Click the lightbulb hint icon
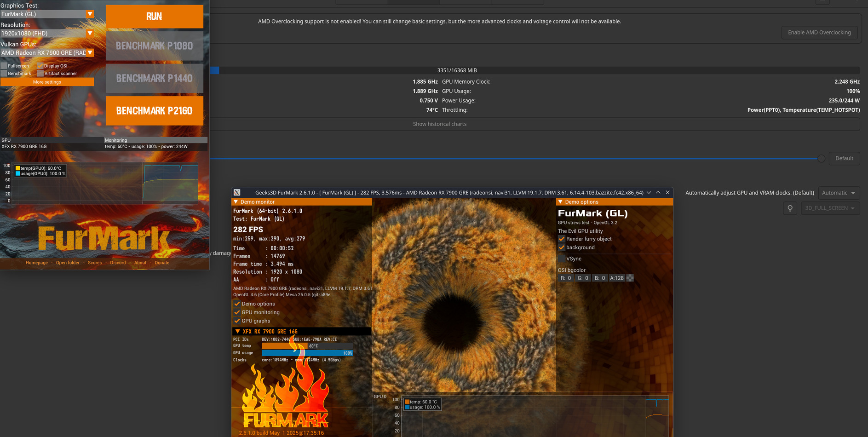Viewport: 868px width, 437px height. [790, 208]
